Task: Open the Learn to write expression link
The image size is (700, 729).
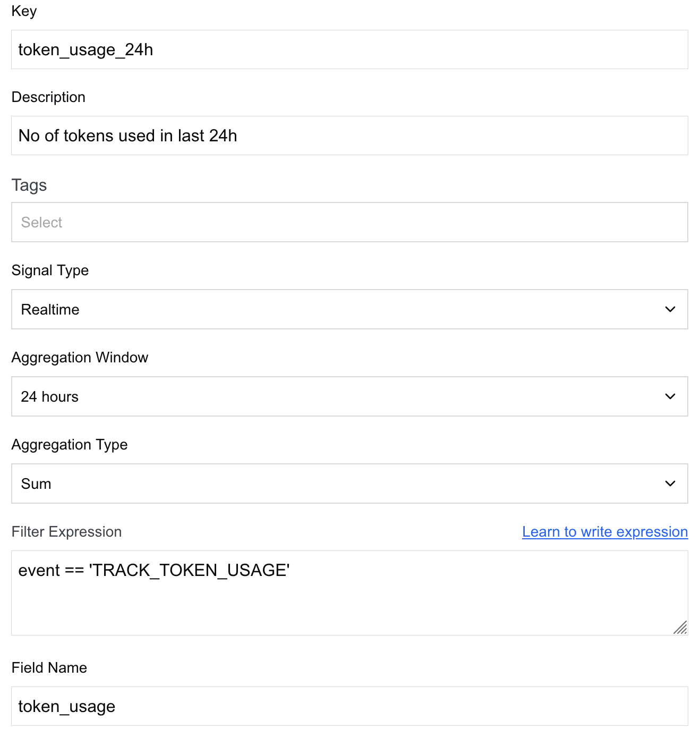Action: 605,532
